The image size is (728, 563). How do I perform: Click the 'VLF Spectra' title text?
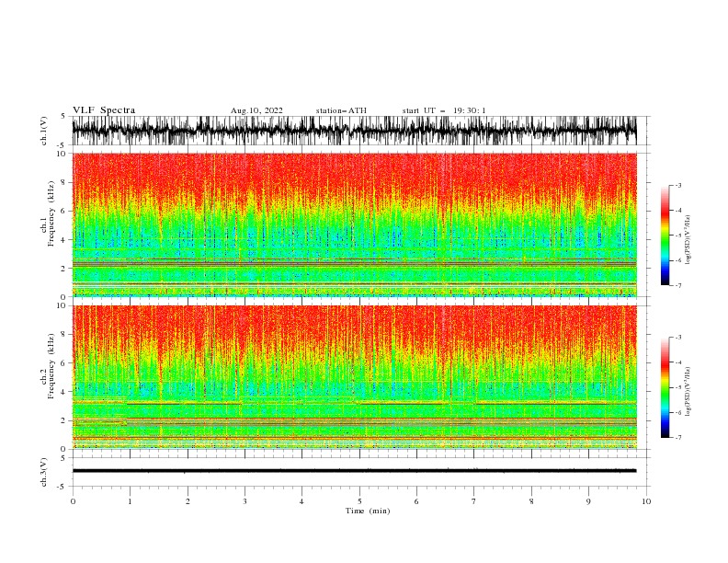point(104,110)
